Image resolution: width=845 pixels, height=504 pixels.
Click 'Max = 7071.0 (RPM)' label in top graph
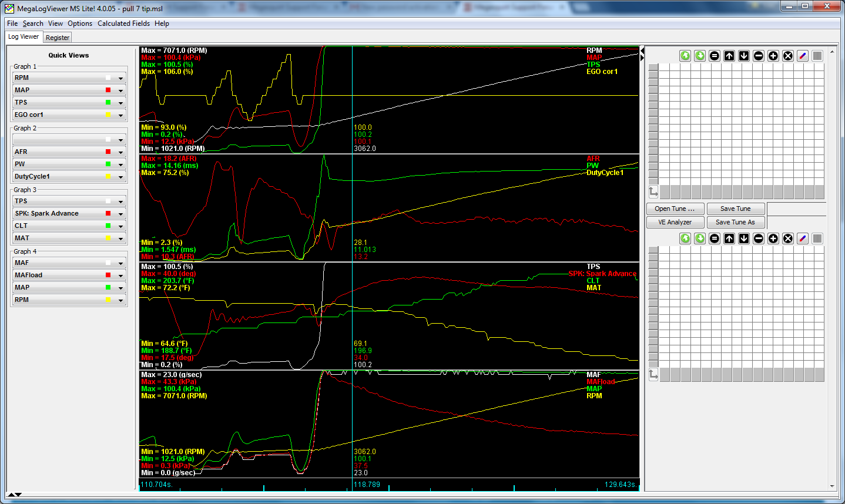(x=174, y=51)
